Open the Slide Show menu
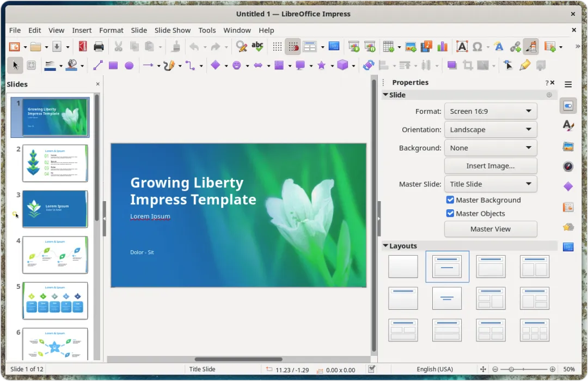Viewport: 588px width, 381px height. pyautogui.click(x=173, y=30)
